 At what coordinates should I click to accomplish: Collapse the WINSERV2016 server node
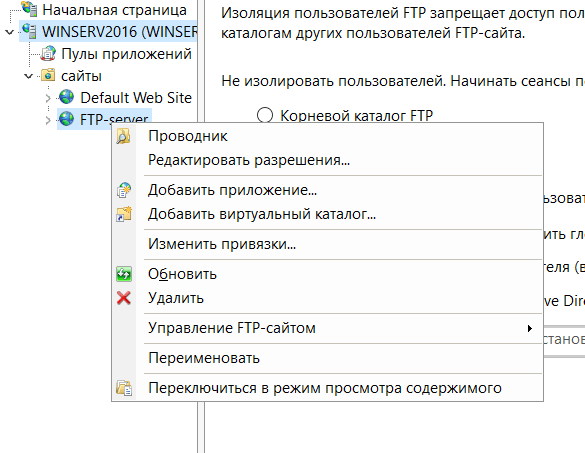click(x=10, y=32)
